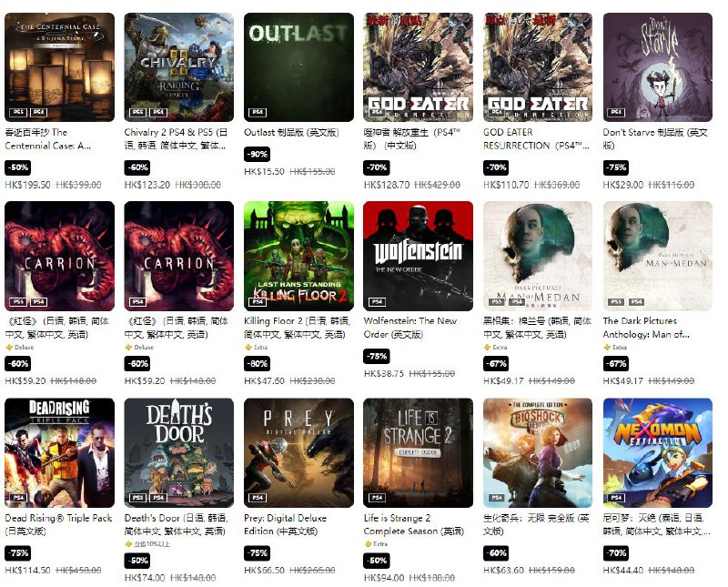
Task: Open the Outlast game cover thumbnail
Action: 298,67
